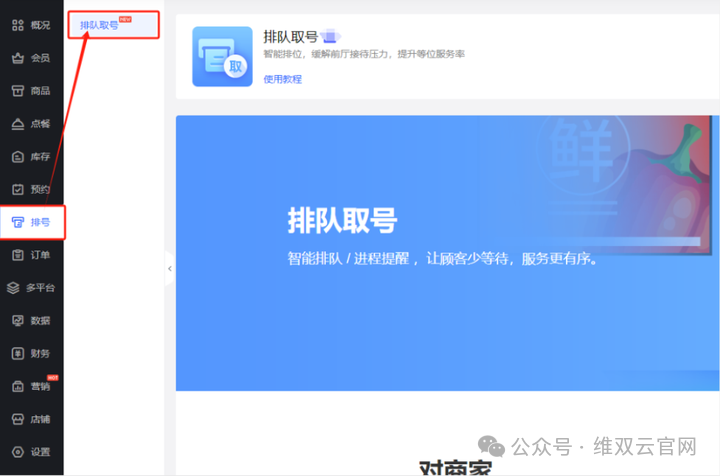Click the 会员 menu label

(40, 58)
